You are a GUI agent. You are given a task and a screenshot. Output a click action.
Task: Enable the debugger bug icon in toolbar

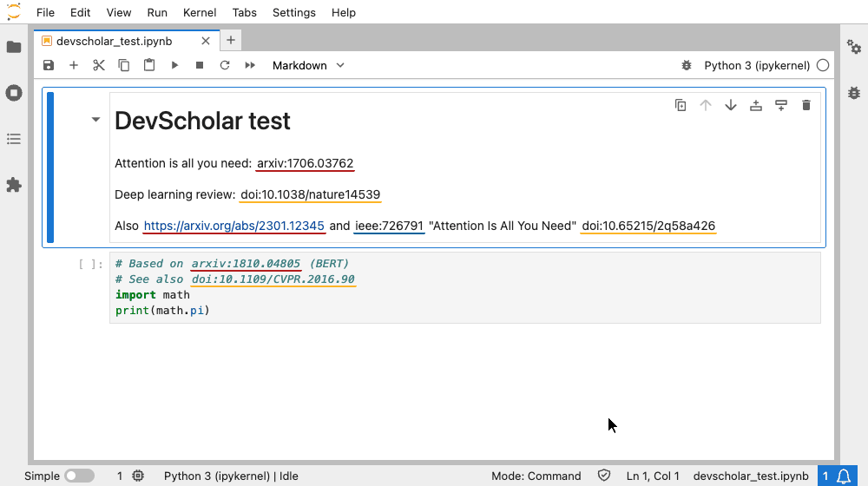pyautogui.click(x=687, y=65)
